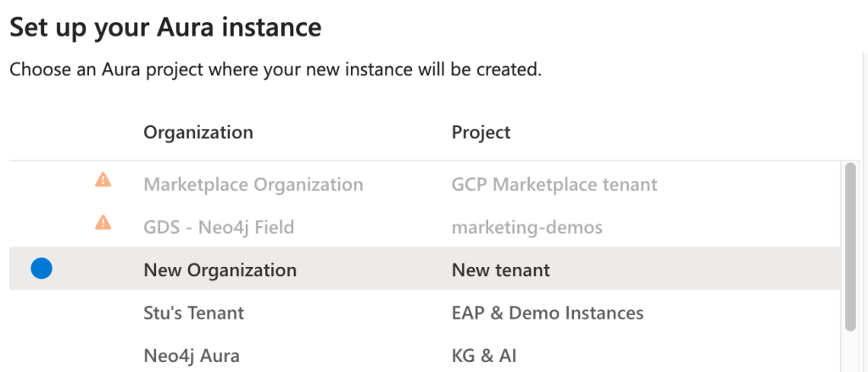Click warning icon beside GDS - Neo4j Field
The image size is (868, 372).
(x=103, y=223)
